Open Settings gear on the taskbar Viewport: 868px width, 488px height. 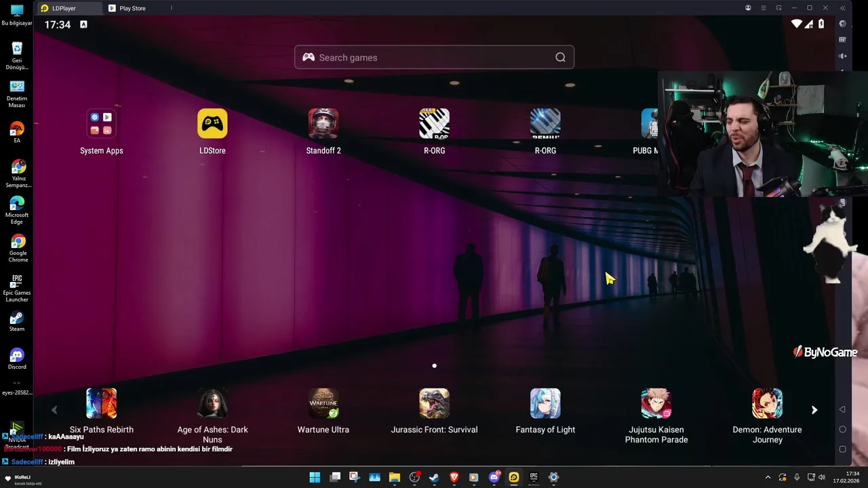point(553,477)
